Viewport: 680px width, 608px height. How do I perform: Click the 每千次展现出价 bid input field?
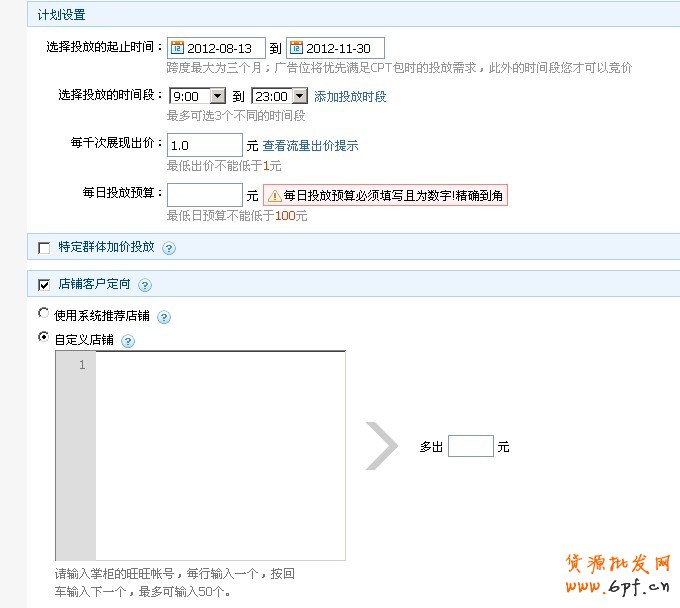coord(204,146)
